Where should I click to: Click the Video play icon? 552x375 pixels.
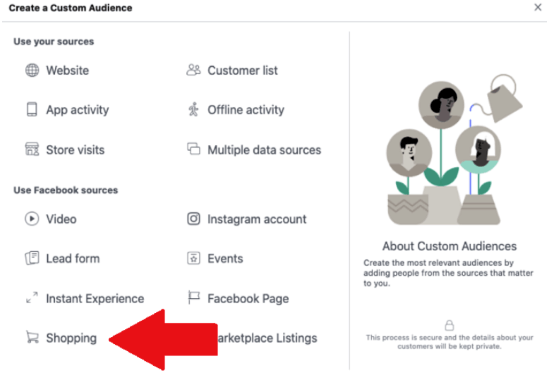tap(32, 219)
